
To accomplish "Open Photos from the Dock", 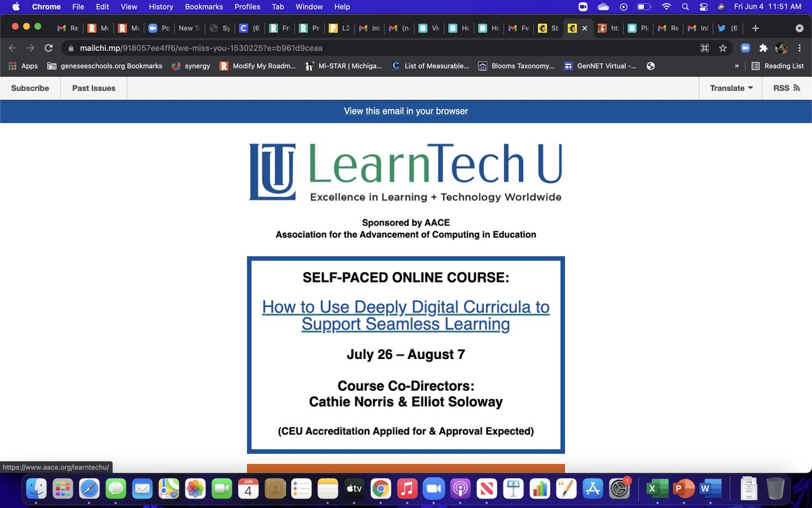I will tap(195, 488).
